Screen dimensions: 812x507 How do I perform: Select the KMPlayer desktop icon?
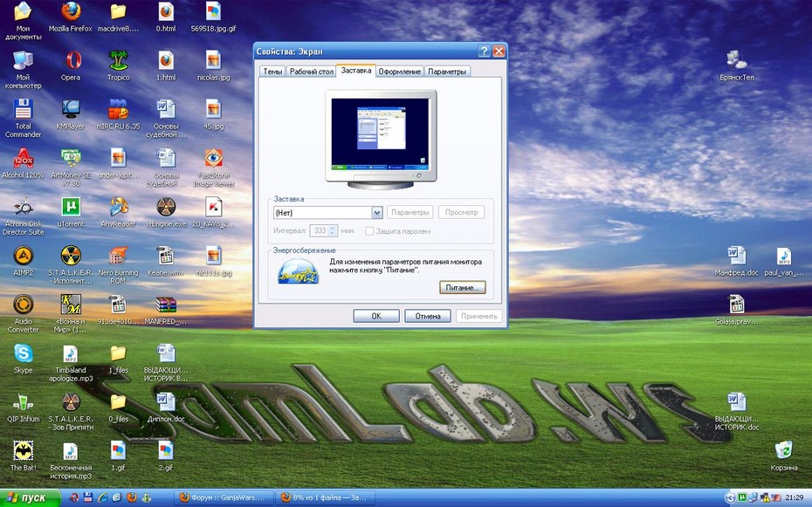click(x=71, y=115)
